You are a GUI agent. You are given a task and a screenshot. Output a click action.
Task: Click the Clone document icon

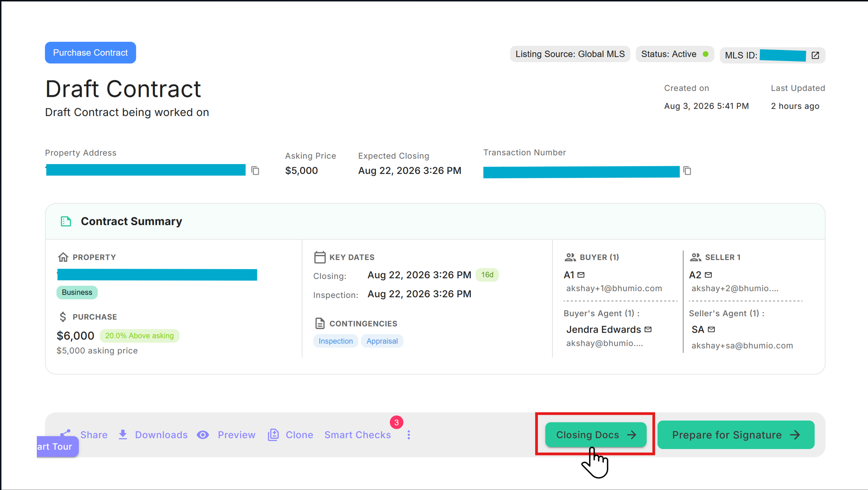tap(273, 435)
